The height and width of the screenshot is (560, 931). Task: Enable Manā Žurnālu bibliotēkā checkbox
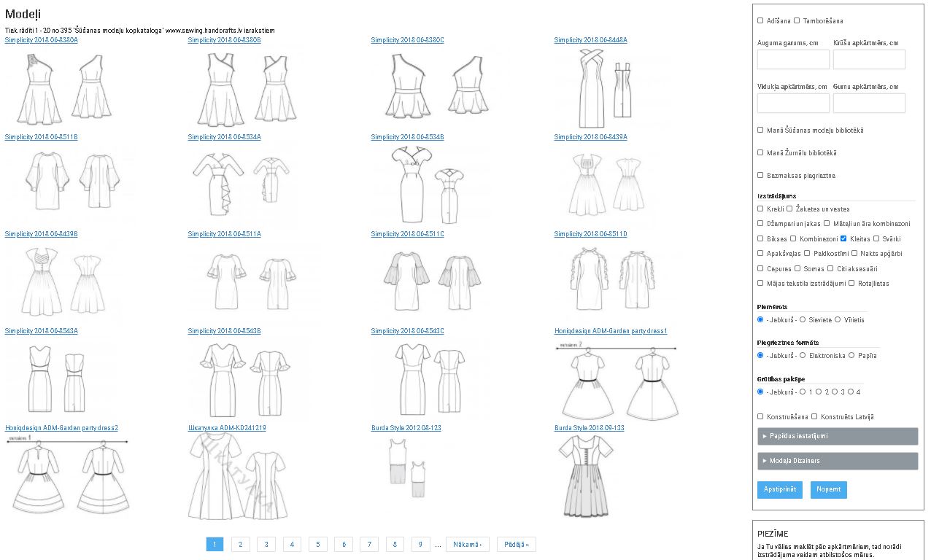(761, 153)
